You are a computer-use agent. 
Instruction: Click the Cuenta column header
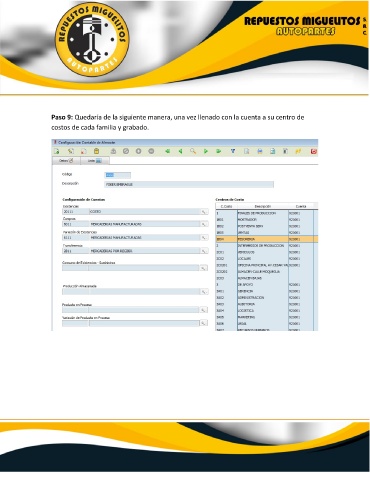click(301, 206)
